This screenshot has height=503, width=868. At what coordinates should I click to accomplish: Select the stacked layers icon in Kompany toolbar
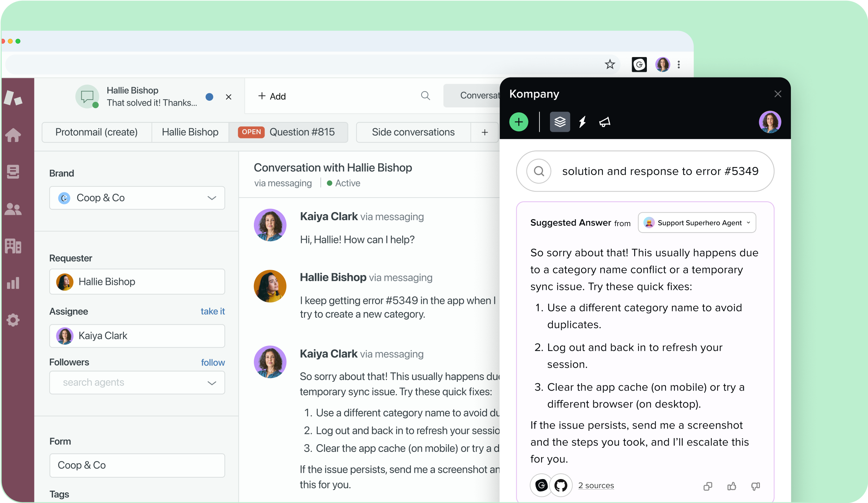point(560,122)
